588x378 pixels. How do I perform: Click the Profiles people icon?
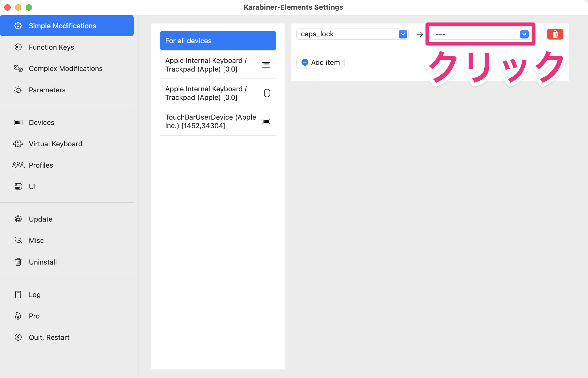click(x=18, y=165)
